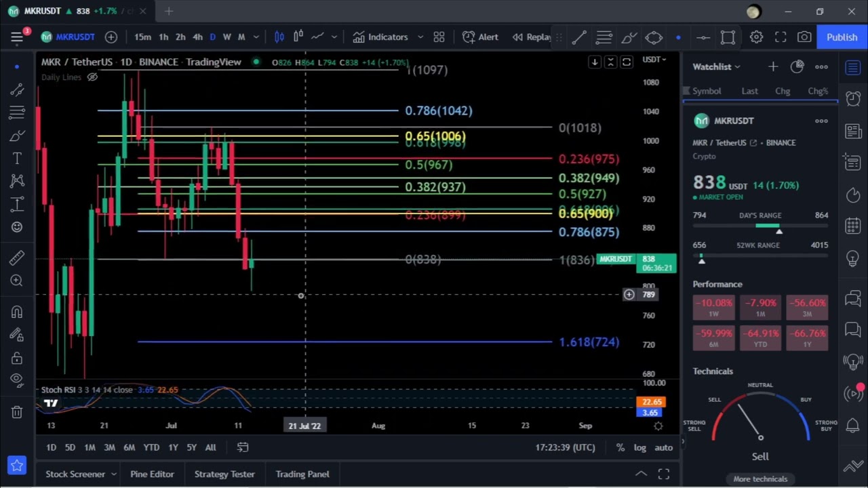Open Stock Screener panel
This screenshot has height=488, width=868.
(75, 474)
